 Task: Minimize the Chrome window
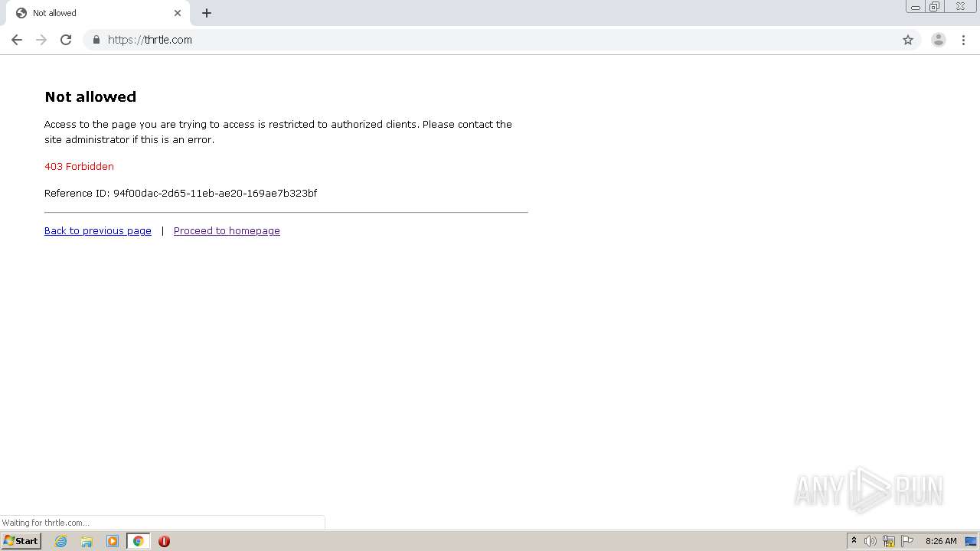pos(916,7)
